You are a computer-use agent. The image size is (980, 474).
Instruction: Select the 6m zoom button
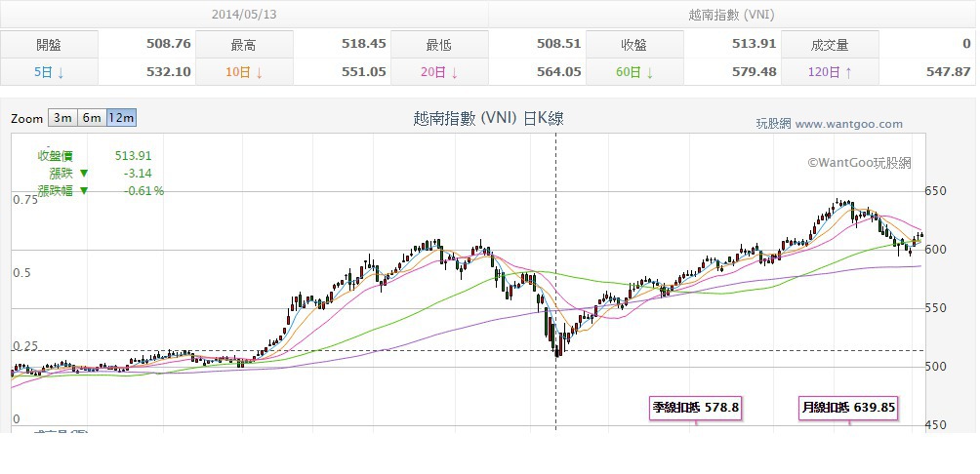click(x=92, y=118)
